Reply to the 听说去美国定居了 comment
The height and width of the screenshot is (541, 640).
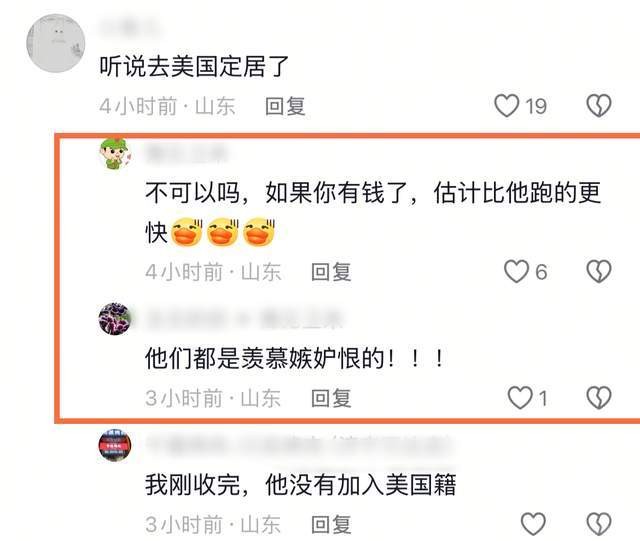[285, 106]
